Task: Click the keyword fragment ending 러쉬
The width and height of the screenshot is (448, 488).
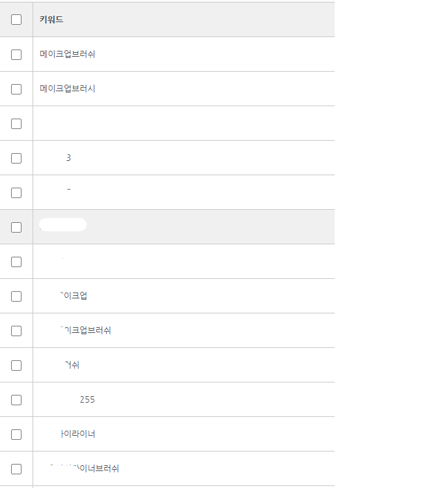Action: (x=72, y=365)
